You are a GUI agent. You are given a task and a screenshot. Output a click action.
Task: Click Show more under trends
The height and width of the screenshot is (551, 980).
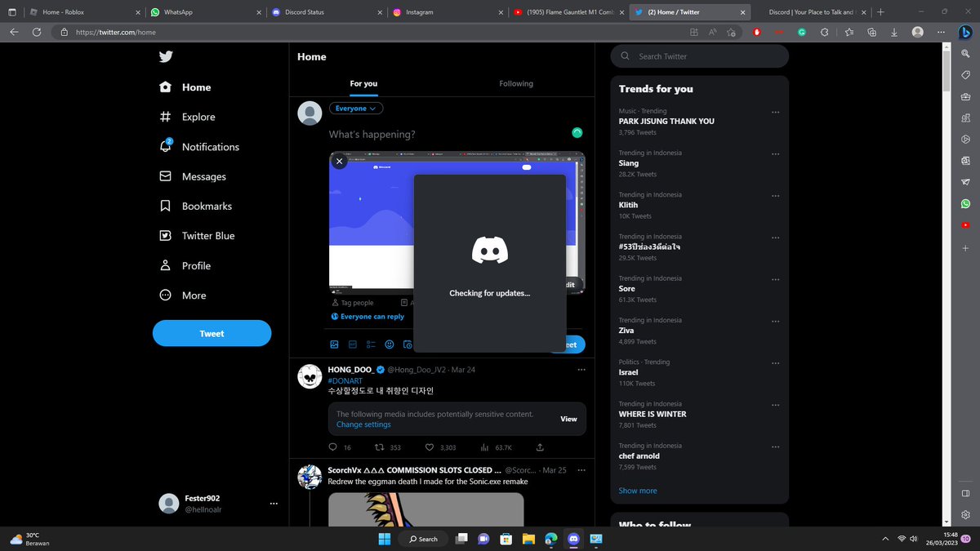click(x=638, y=491)
